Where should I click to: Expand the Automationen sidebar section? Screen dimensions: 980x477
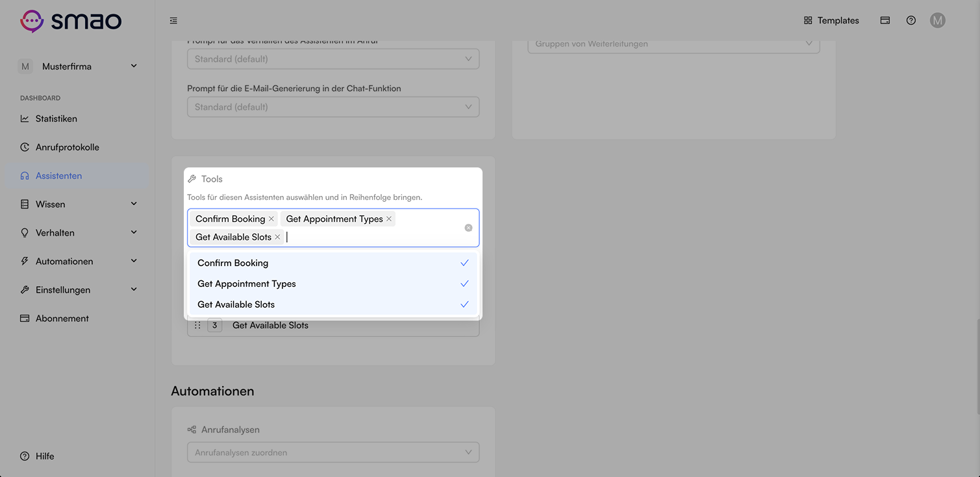pos(78,262)
